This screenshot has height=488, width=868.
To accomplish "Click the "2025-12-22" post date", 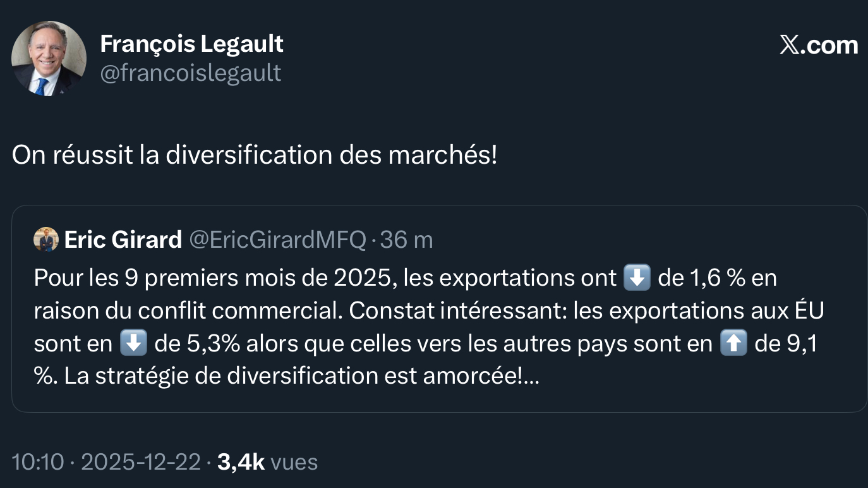I will point(140,462).
